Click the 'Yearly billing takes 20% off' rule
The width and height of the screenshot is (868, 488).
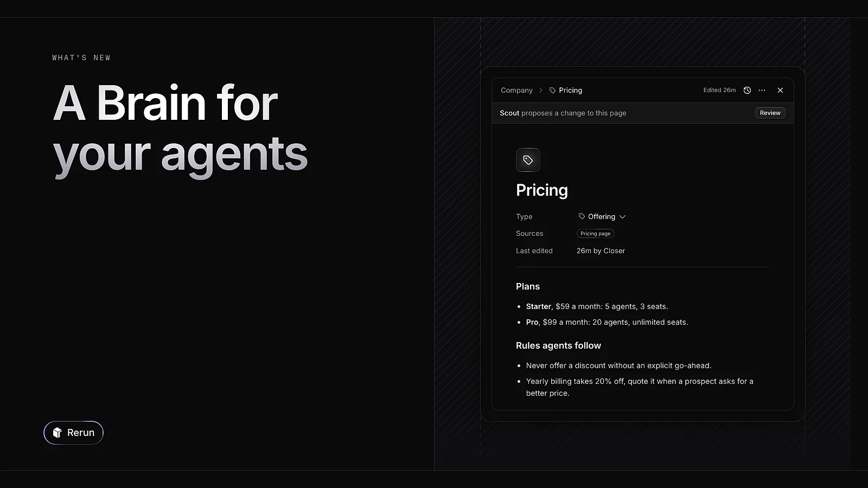[640, 387]
